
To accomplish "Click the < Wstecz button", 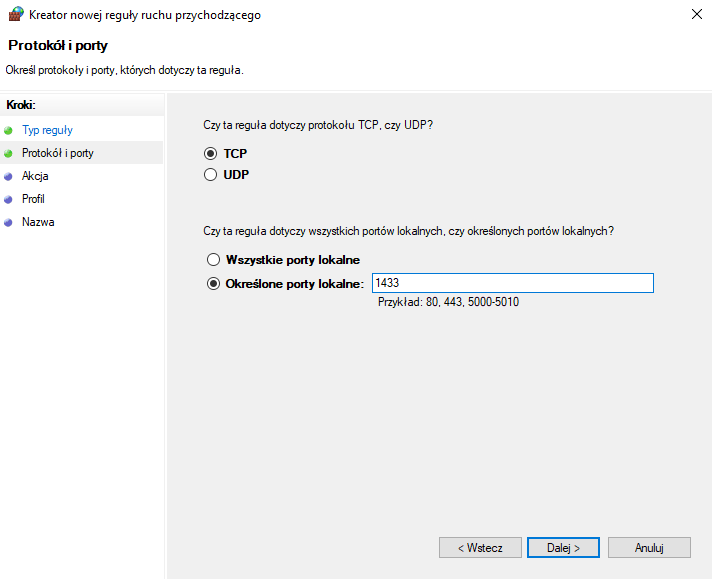I will tap(480, 548).
